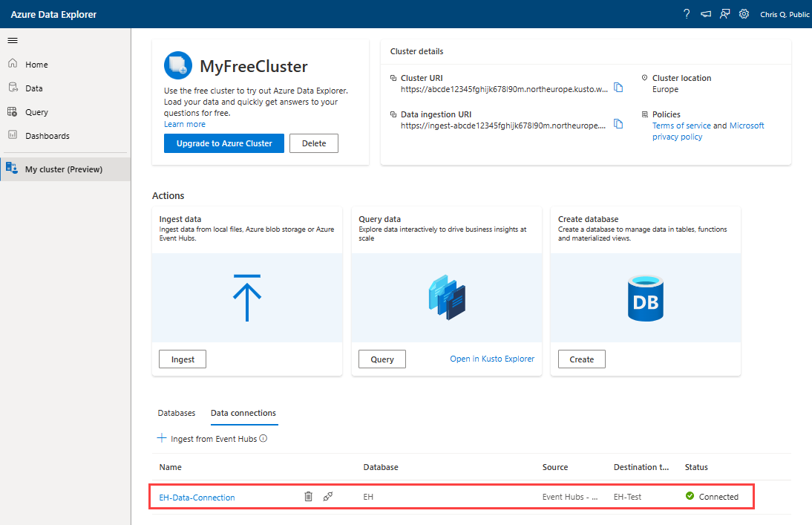Click the Destination table column header
Viewport: 812px width, 525px height.
click(x=641, y=467)
